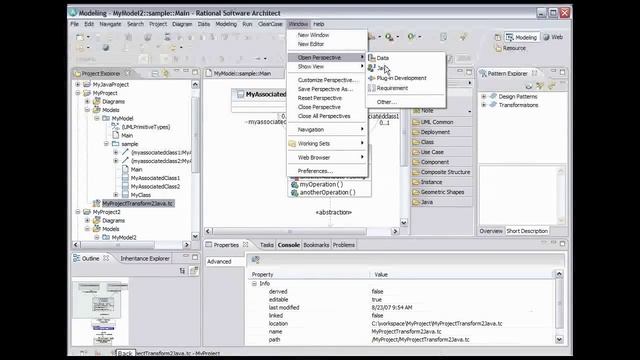Expand the Show View submenu
This screenshot has width=640, height=360.
(x=327, y=67)
